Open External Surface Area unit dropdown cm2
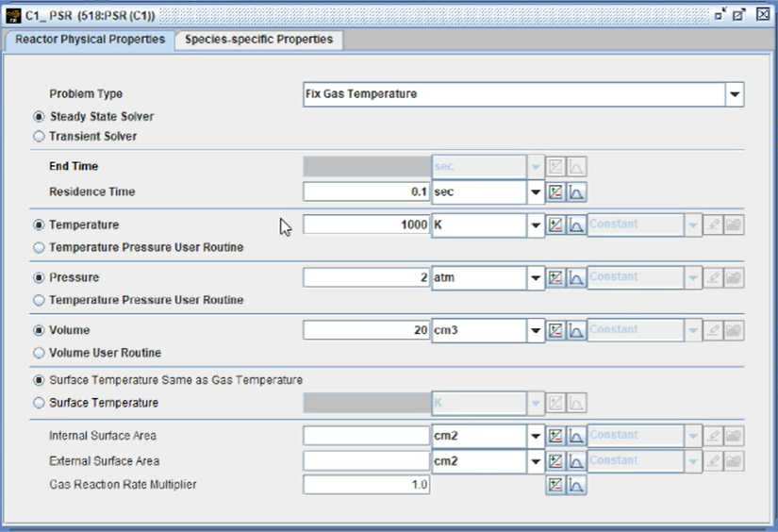The width and height of the screenshot is (778, 532). (536, 461)
